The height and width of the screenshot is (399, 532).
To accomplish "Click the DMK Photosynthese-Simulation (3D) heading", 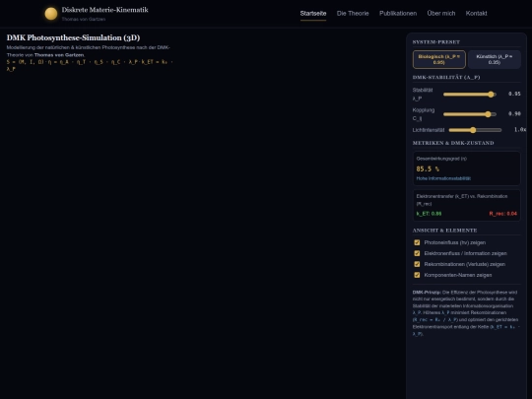I will [x=73, y=37].
